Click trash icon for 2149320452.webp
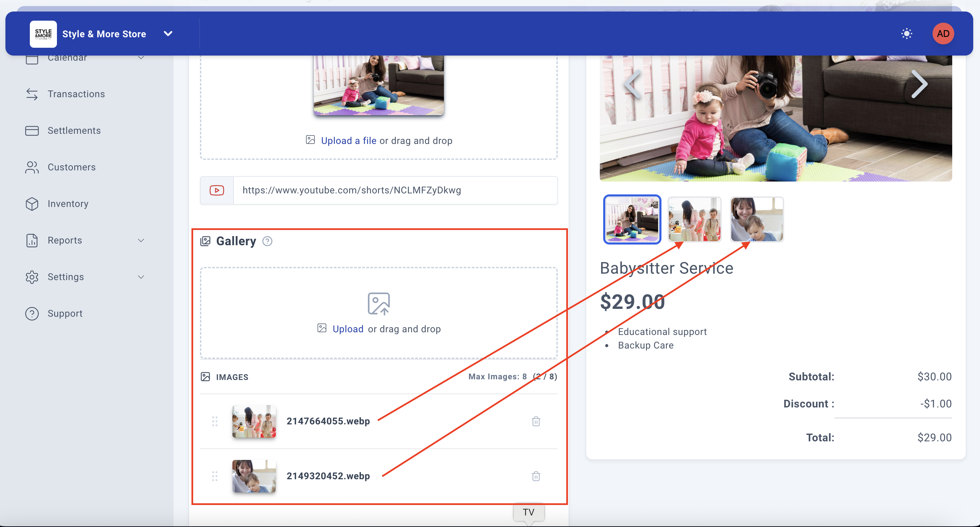Image resolution: width=980 pixels, height=527 pixels. coord(536,476)
